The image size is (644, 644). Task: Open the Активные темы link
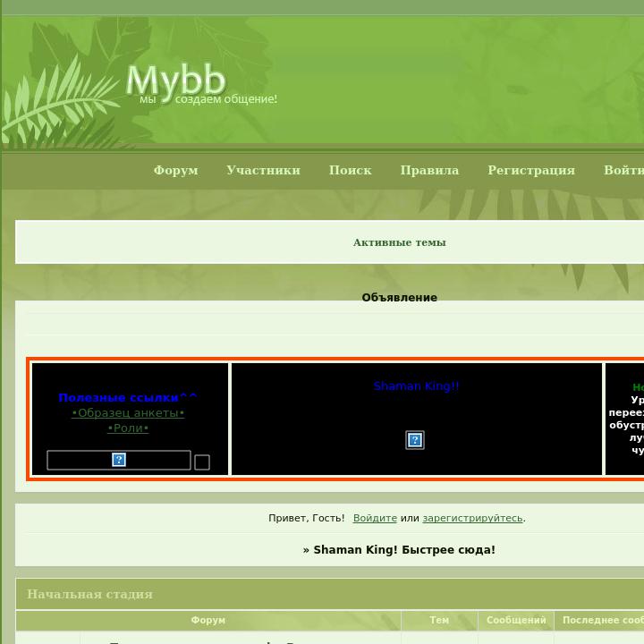(399, 242)
